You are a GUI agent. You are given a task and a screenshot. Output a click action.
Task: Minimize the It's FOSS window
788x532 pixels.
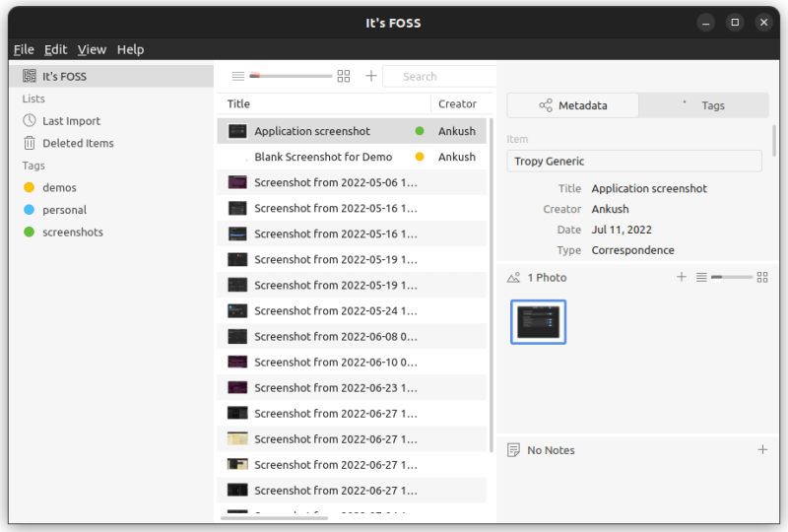click(705, 23)
